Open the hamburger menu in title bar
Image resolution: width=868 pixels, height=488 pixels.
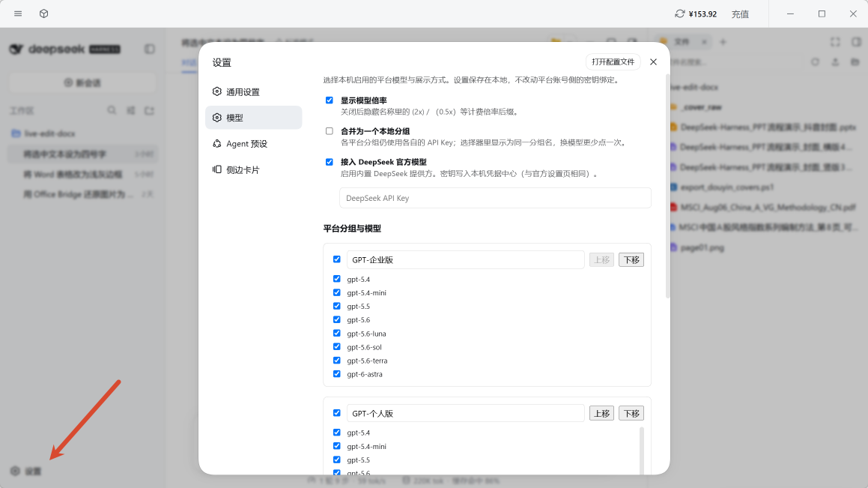[18, 13]
